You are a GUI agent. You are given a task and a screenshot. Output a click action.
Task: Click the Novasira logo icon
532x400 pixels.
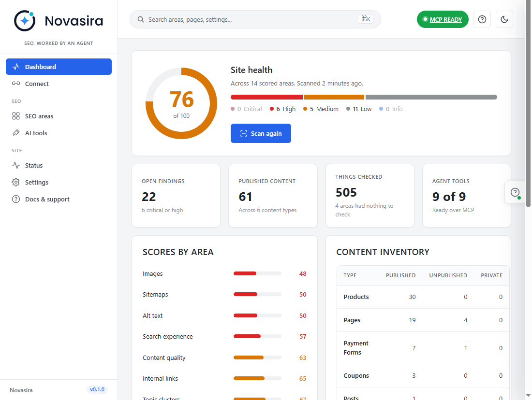(x=25, y=21)
